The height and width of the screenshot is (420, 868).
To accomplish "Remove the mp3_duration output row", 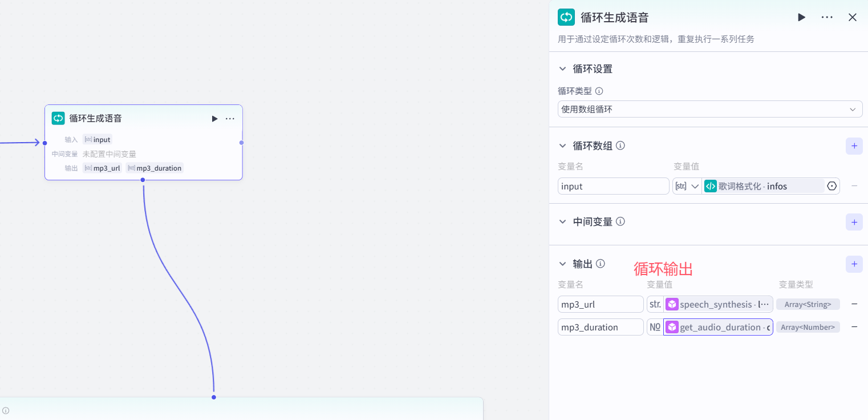I will [x=854, y=327].
